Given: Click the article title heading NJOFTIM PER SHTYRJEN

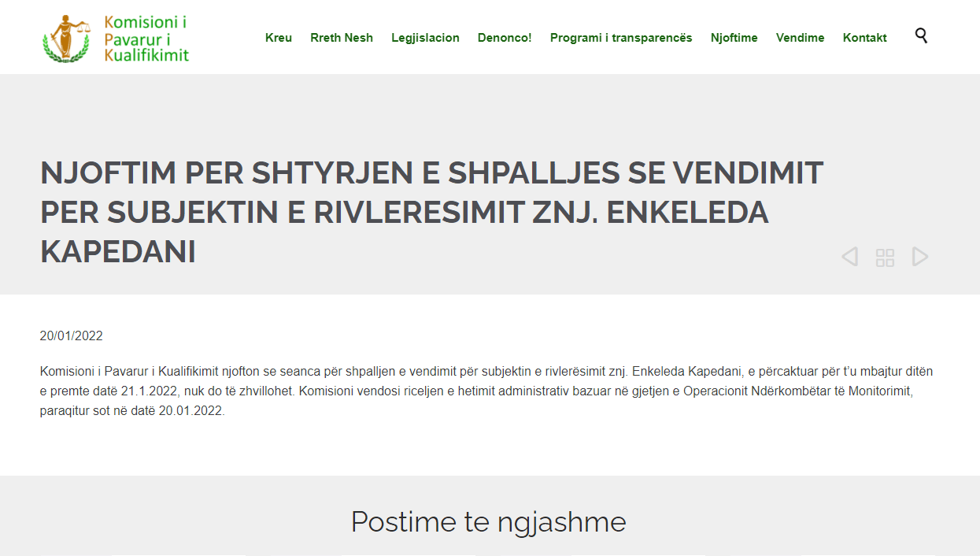Looking at the screenshot, I should [431, 173].
